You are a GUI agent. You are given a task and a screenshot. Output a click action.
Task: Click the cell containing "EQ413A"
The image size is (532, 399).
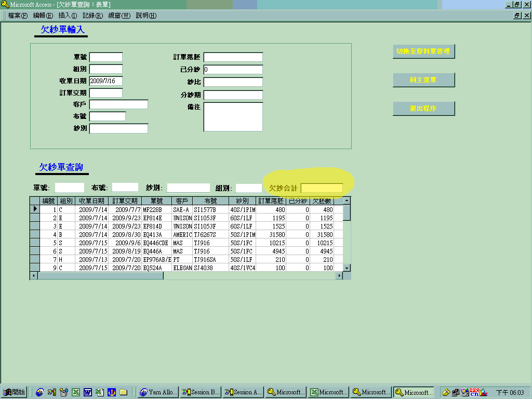coord(157,234)
